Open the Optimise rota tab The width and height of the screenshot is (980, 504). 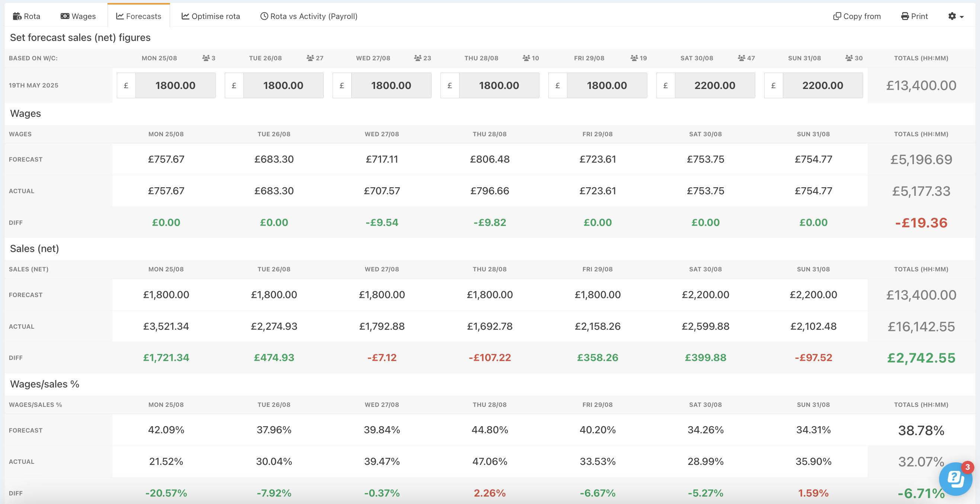click(x=210, y=16)
